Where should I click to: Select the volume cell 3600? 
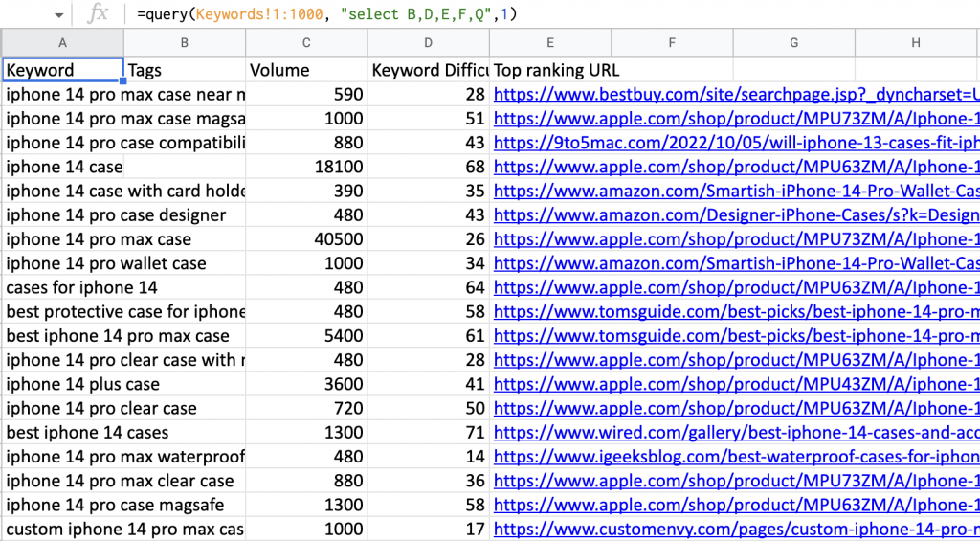point(306,383)
